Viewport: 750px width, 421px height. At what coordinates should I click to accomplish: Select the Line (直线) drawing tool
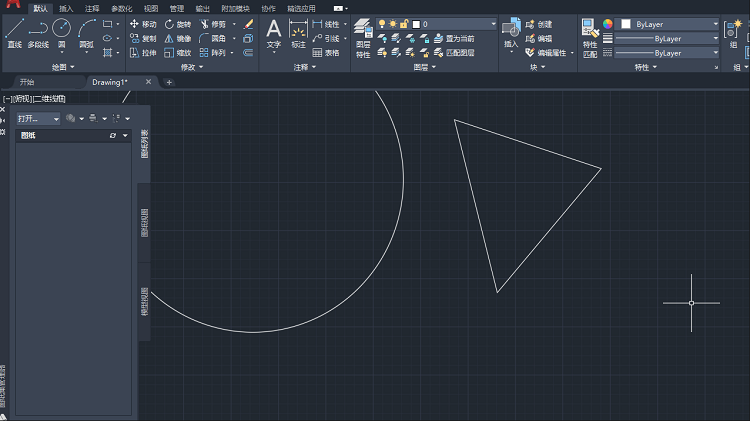pyautogui.click(x=14, y=31)
